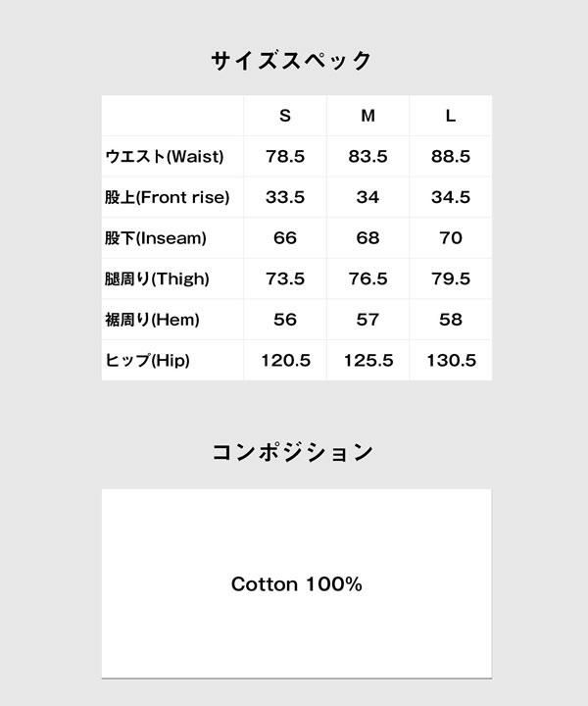Click the 腿周り(Thigh) row label

point(157,279)
